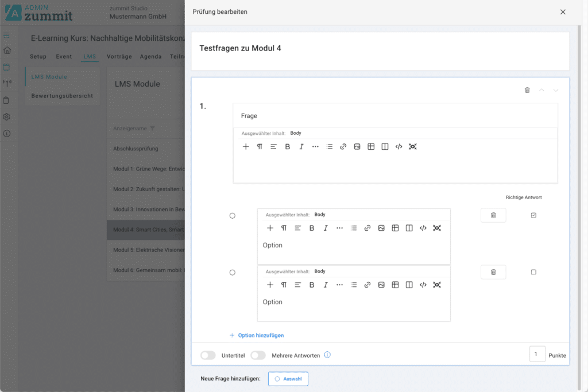Viewport: 588px width, 392px height.
Task: Enable the Untertitel toggle
Action: click(208, 355)
